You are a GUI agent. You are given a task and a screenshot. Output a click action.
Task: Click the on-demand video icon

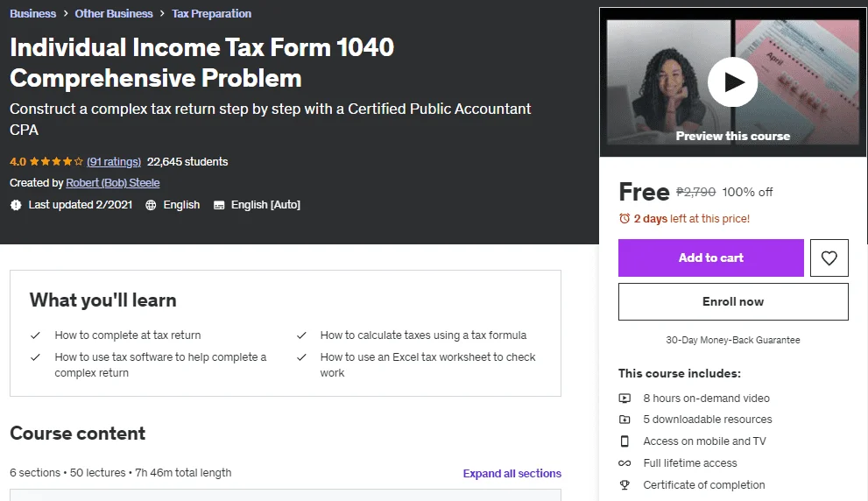point(625,398)
